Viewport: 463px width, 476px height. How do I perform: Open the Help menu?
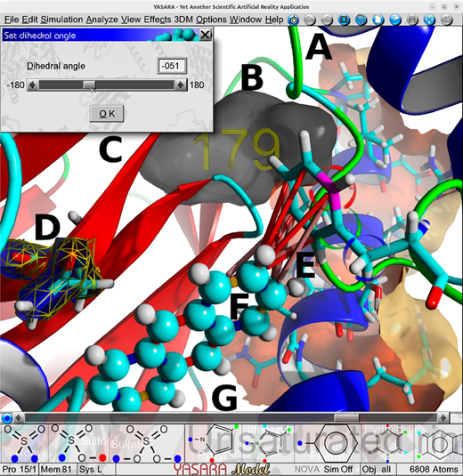click(274, 20)
